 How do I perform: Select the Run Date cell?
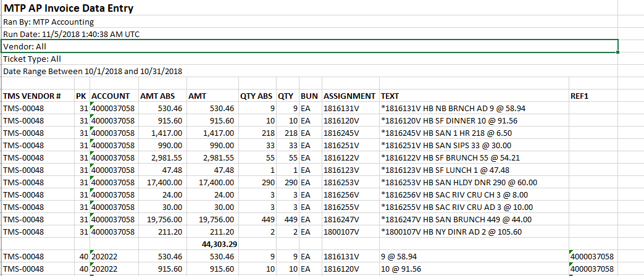[71, 34]
